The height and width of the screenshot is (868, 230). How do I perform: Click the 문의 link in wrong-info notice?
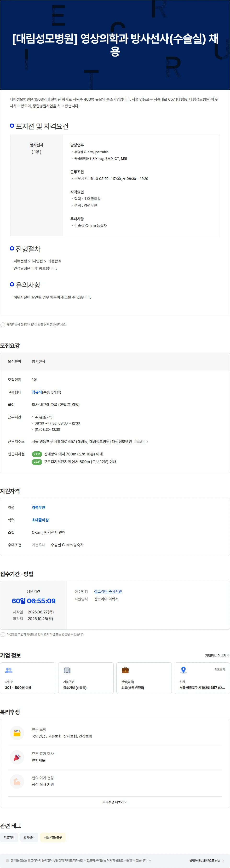tap(52, 325)
